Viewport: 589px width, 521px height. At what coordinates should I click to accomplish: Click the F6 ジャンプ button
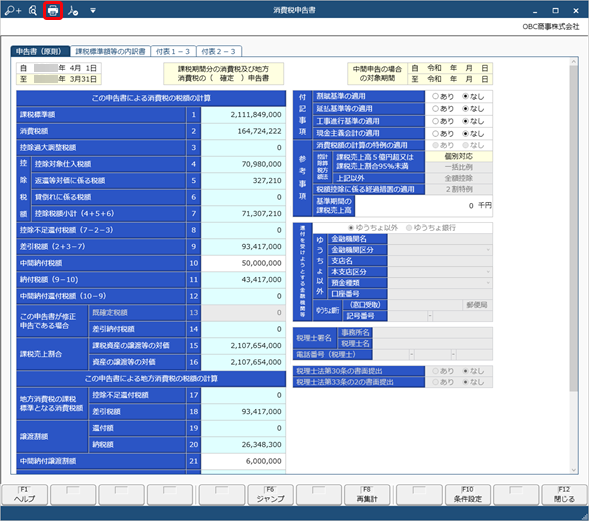pos(270,494)
